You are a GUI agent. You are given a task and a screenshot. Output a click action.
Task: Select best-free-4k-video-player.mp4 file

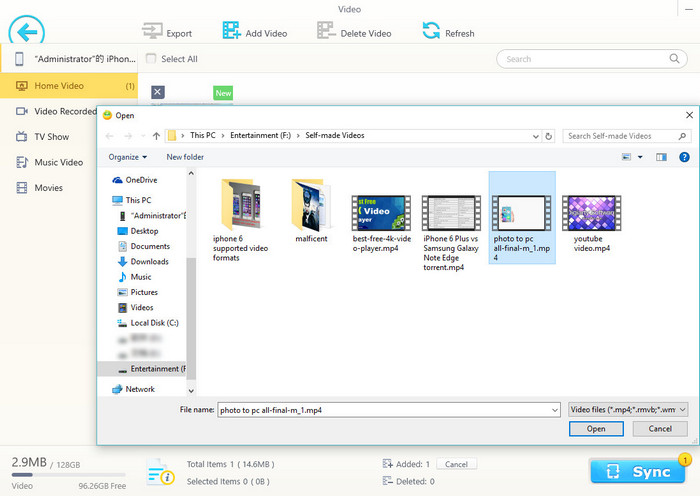tap(381, 224)
